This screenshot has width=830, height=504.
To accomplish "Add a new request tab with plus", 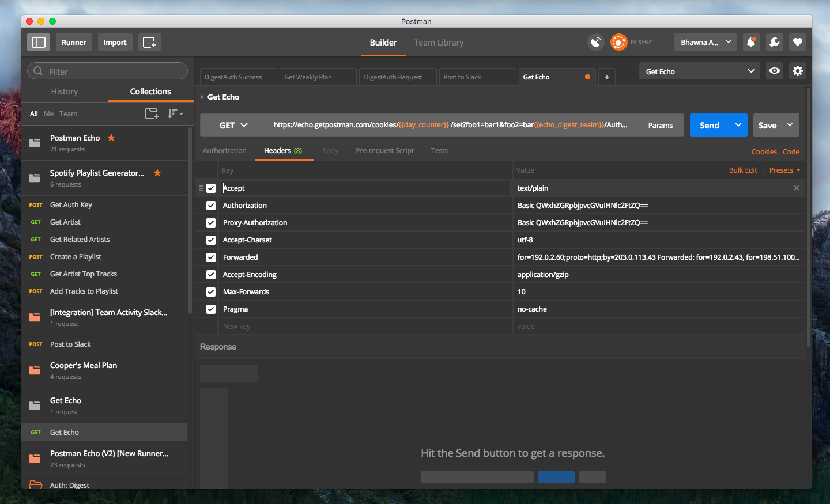I will [x=607, y=77].
